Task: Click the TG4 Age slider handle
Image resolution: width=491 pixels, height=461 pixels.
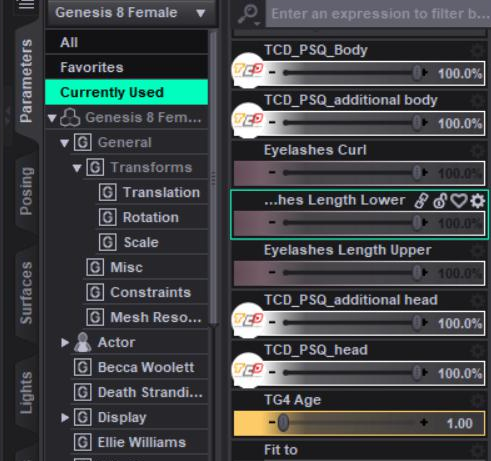Action: click(283, 423)
